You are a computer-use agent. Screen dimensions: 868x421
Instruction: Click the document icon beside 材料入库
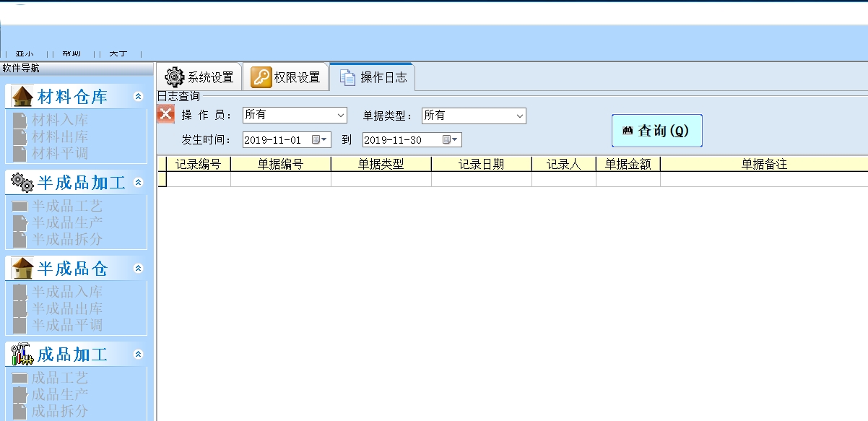(x=20, y=121)
